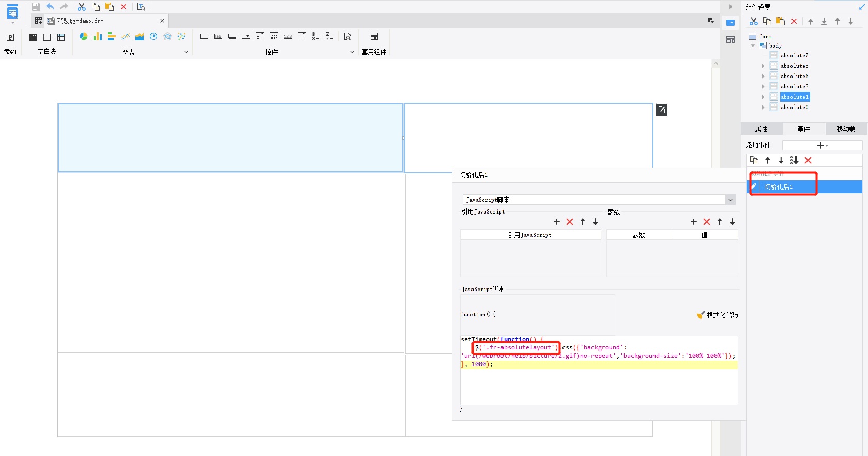Click the 格式化代码 format code button
The width and height of the screenshot is (868, 456).
pyautogui.click(x=717, y=315)
